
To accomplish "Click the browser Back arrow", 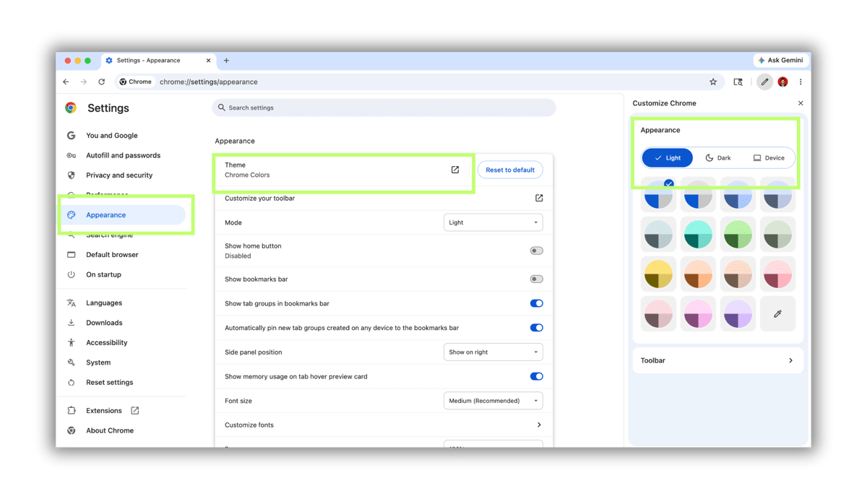I will (66, 82).
